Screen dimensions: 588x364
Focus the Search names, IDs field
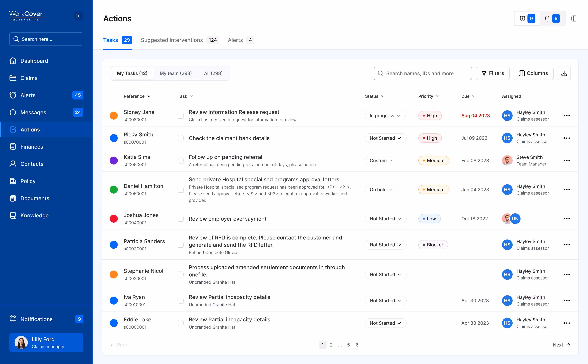click(423, 73)
